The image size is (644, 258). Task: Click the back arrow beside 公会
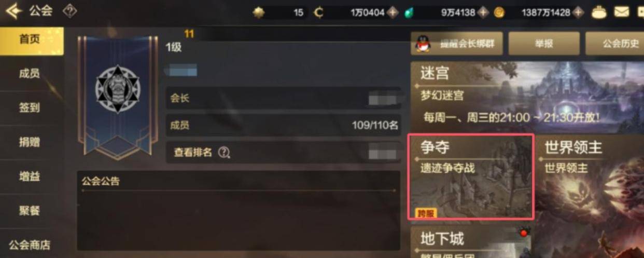tap(14, 10)
